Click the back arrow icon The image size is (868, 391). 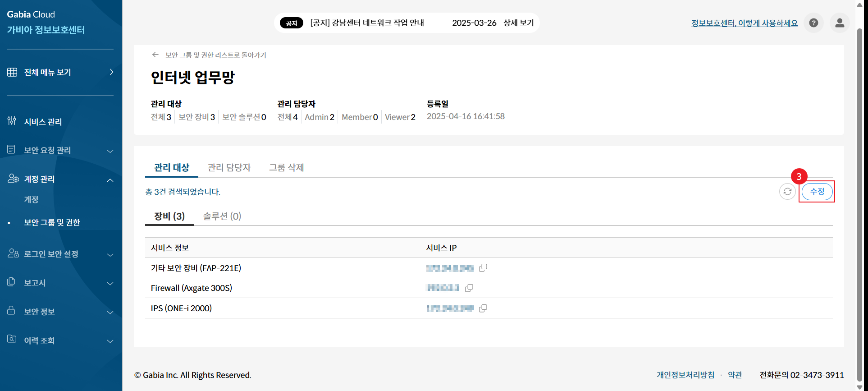point(155,55)
